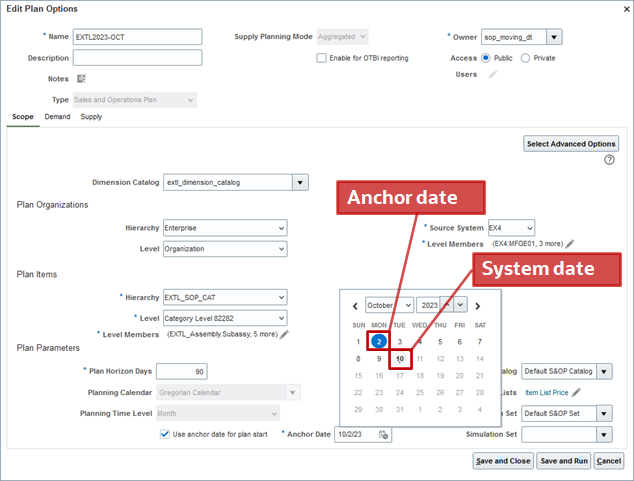Expand EXTL_SOP_CAT hierarchy dropdown

[225, 297]
